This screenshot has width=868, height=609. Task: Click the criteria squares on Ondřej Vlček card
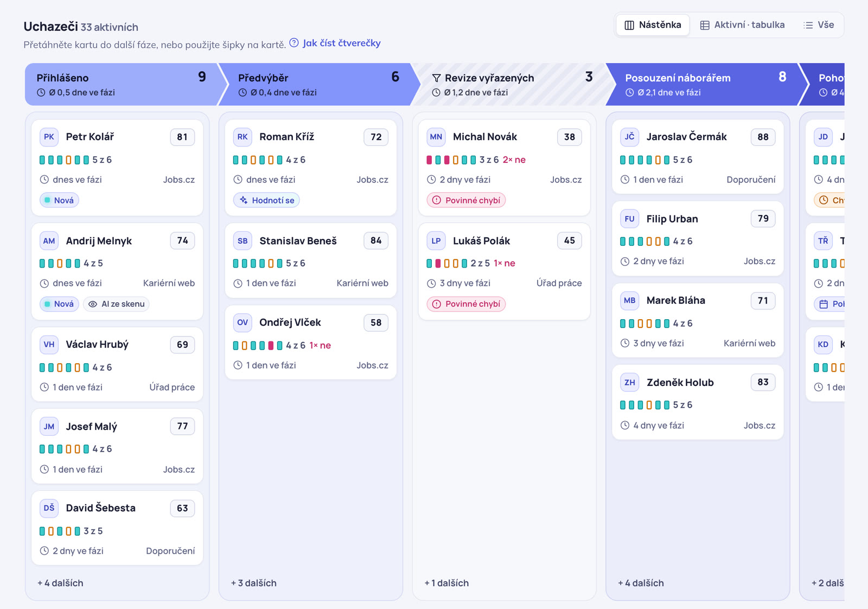258,346
